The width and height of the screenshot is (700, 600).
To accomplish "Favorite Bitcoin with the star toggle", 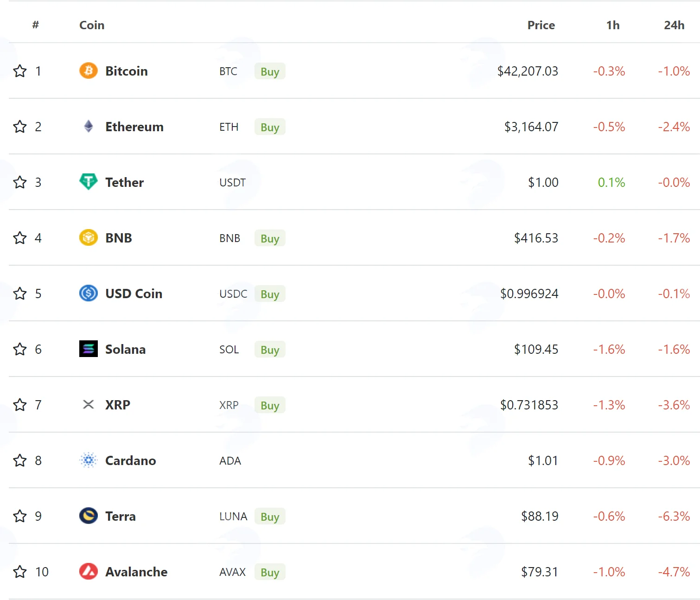I will click(20, 71).
